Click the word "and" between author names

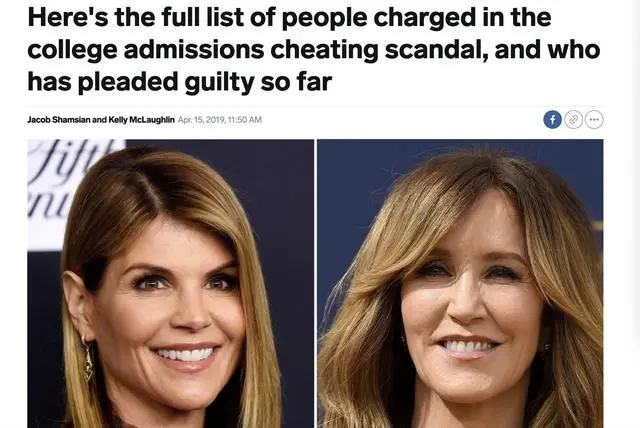(x=99, y=120)
